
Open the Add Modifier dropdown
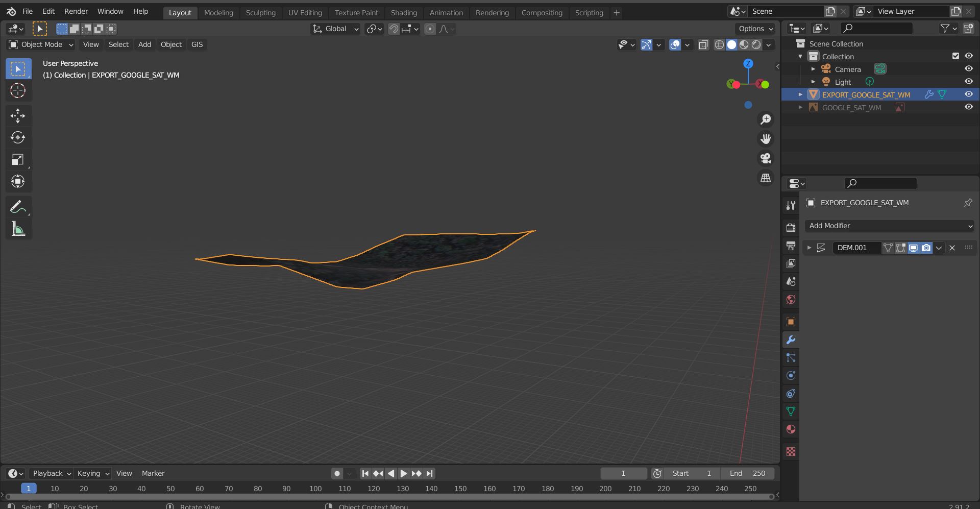[890, 226]
